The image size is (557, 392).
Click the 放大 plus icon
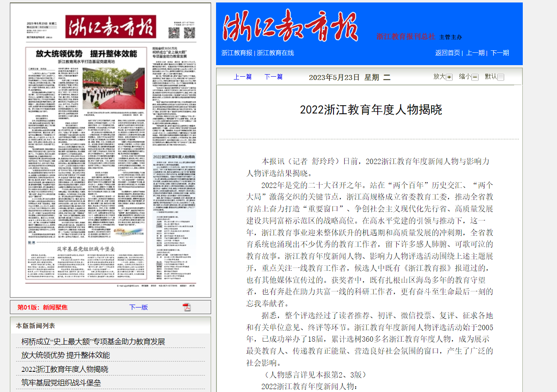coord(449,77)
